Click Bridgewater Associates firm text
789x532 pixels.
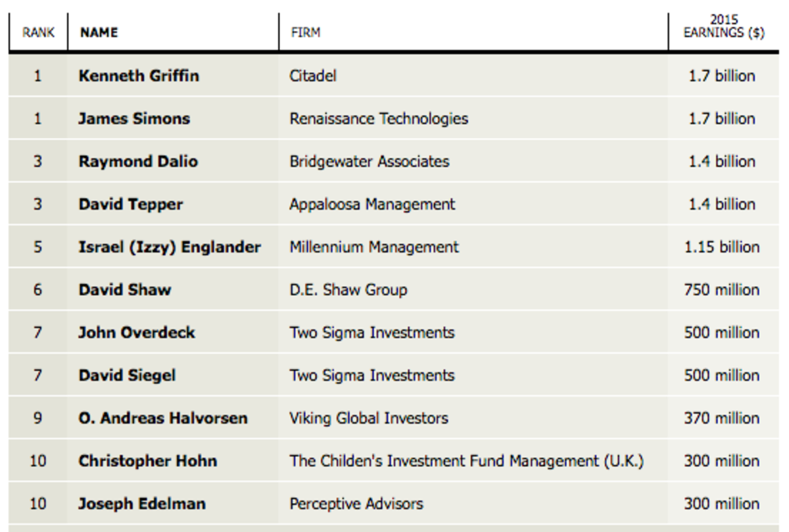[x=370, y=162]
